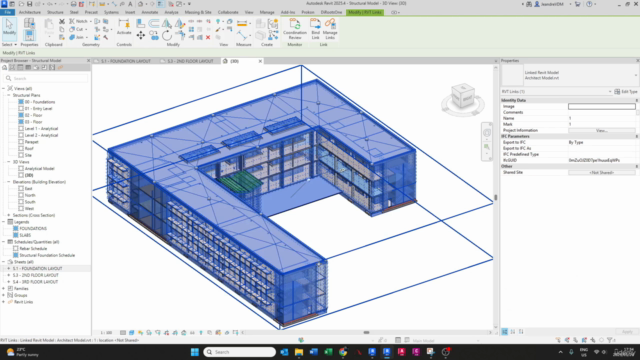Viewport: 640px width, 360px height.
Task: Collapse the Structural Plans node
Action: (x=9, y=95)
